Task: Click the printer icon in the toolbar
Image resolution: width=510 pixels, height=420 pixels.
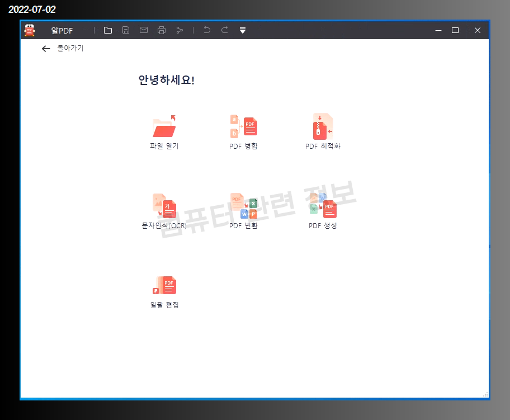Action: point(161,30)
